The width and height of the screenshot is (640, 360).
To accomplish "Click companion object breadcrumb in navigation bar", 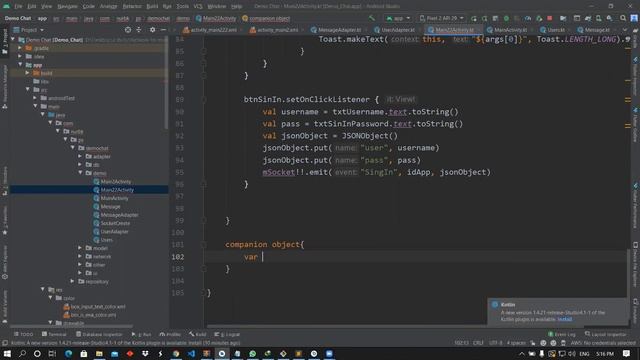I will [266, 18].
